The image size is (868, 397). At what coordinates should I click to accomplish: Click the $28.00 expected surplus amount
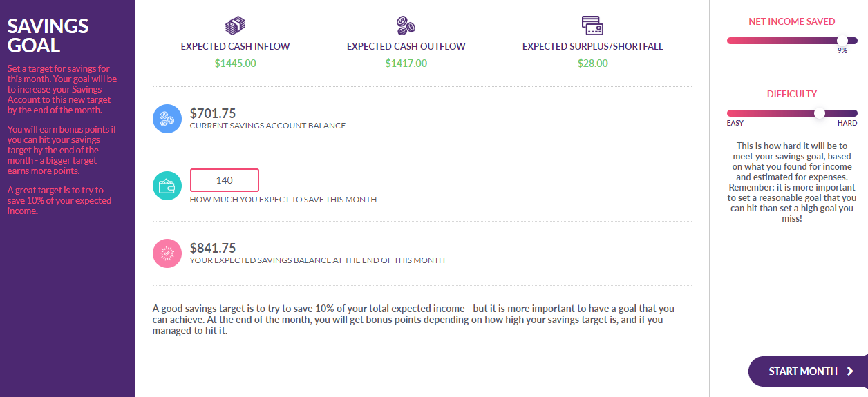point(593,64)
